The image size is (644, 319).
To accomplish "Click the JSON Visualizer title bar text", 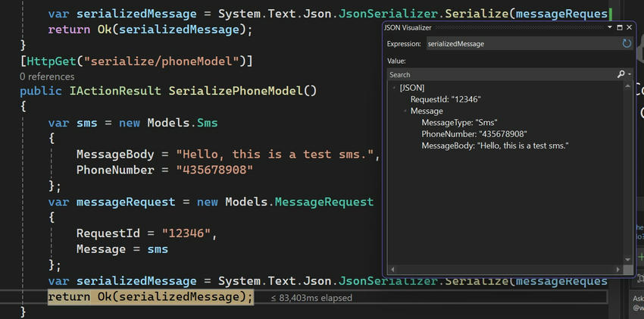I will (x=408, y=27).
